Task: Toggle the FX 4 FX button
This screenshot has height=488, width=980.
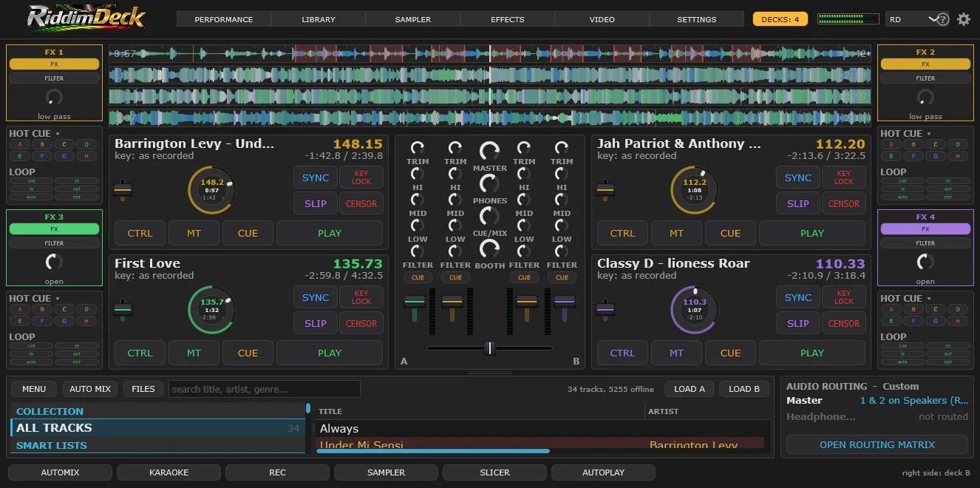Action: pyautogui.click(x=925, y=229)
